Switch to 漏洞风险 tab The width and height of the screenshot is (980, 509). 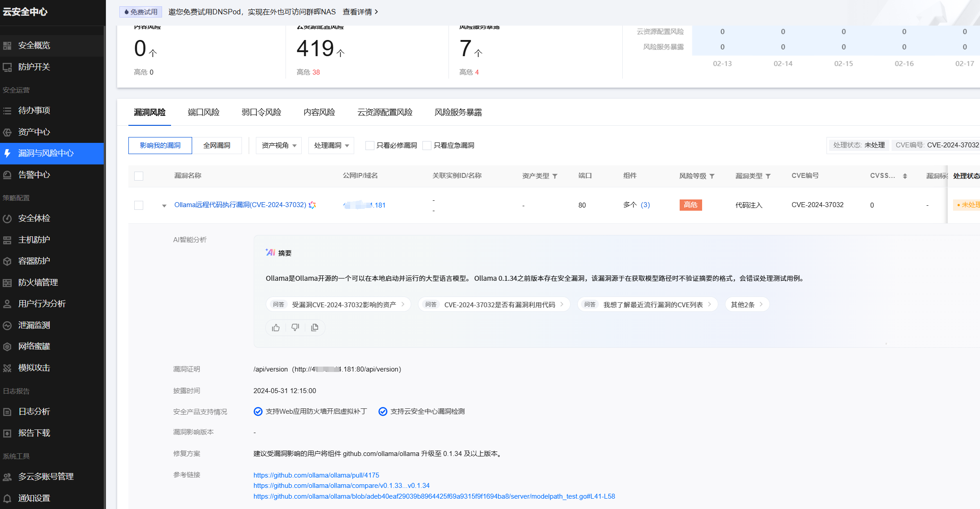(x=150, y=112)
